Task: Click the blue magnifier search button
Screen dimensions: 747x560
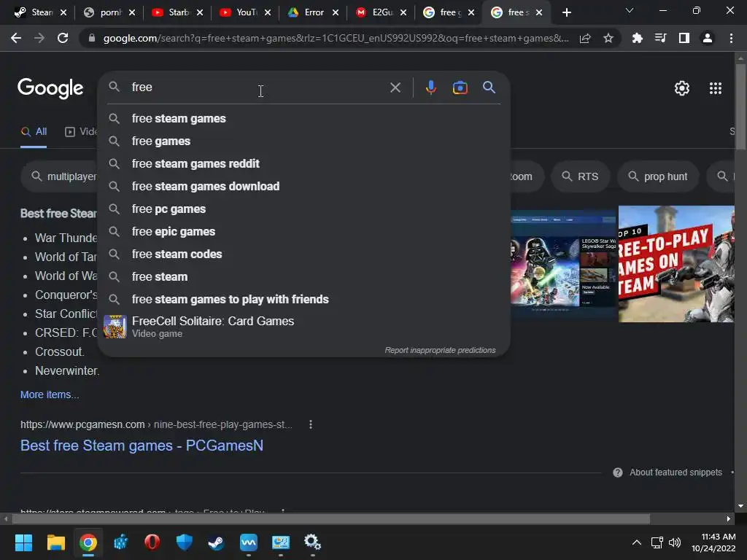Action: click(x=489, y=87)
